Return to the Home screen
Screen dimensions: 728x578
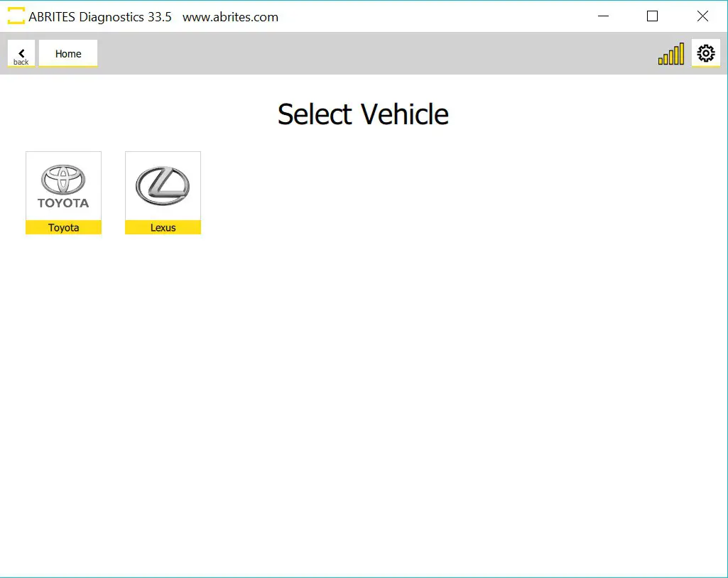[x=67, y=53]
